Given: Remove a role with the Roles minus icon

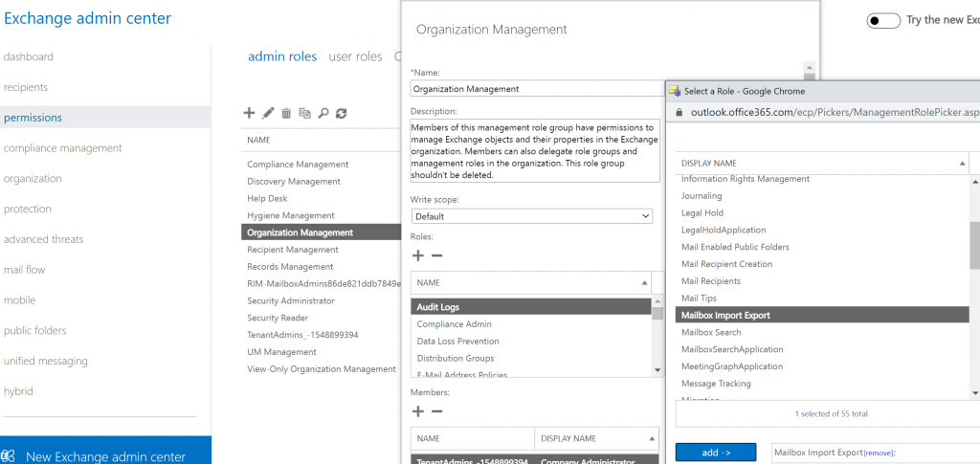Looking at the screenshot, I should pyautogui.click(x=436, y=255).
